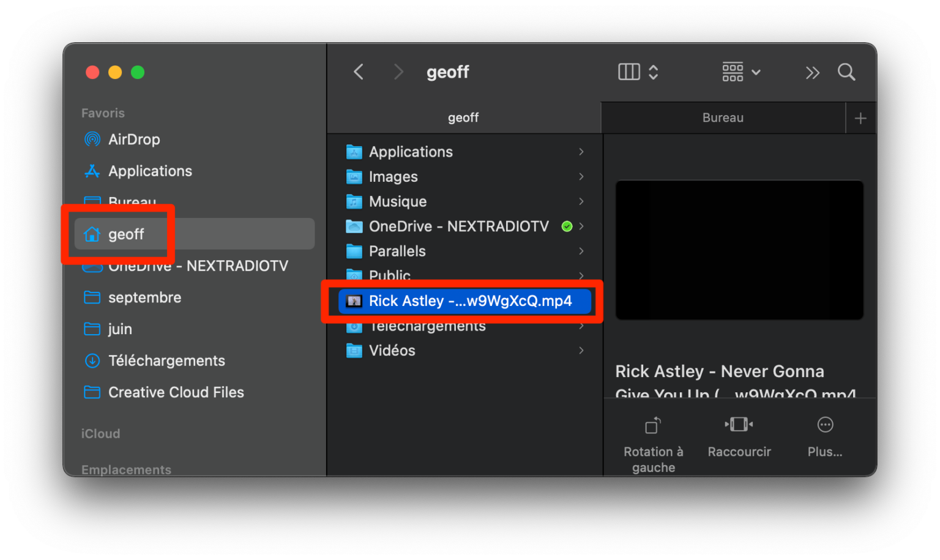Open septembre folder in the sidebar

coord(193,297)
